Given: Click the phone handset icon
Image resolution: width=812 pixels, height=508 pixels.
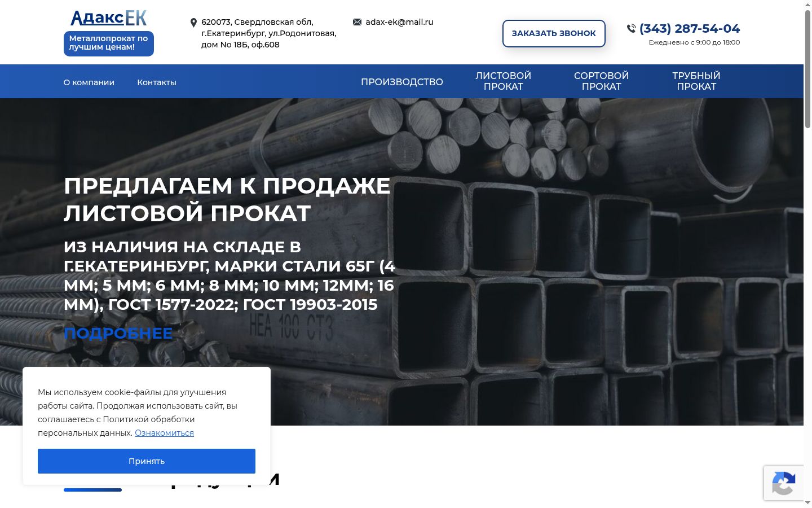Looking at the screenshot, I should click(x=631, y=28).
